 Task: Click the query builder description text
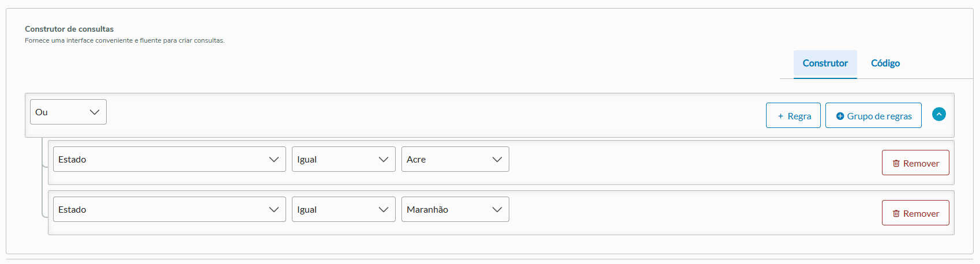click(125, 41)
